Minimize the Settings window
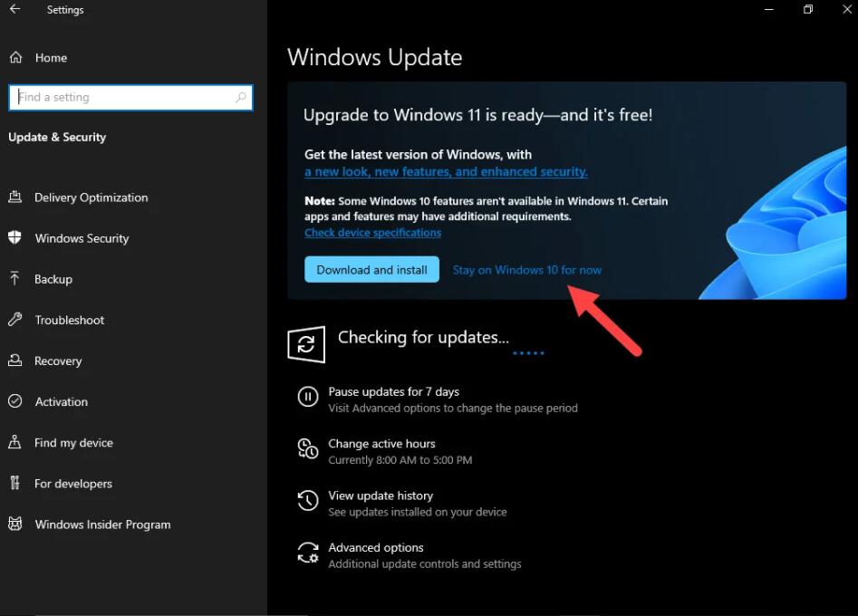 click(x=769, y=9)
